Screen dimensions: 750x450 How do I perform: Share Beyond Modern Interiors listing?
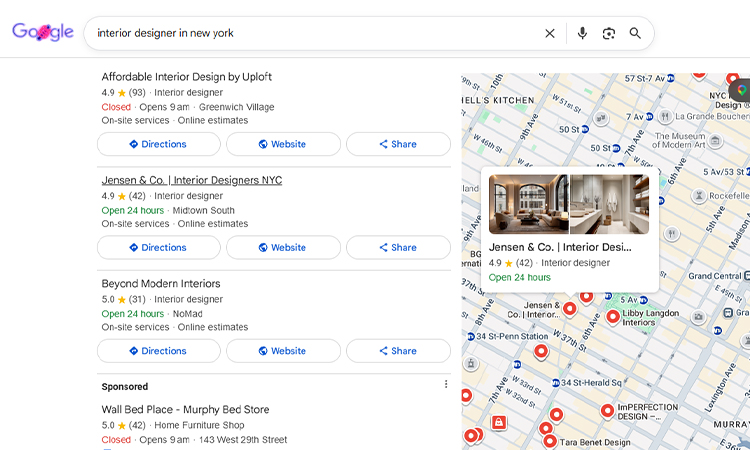pyautogui.click(x=398, y=351)
